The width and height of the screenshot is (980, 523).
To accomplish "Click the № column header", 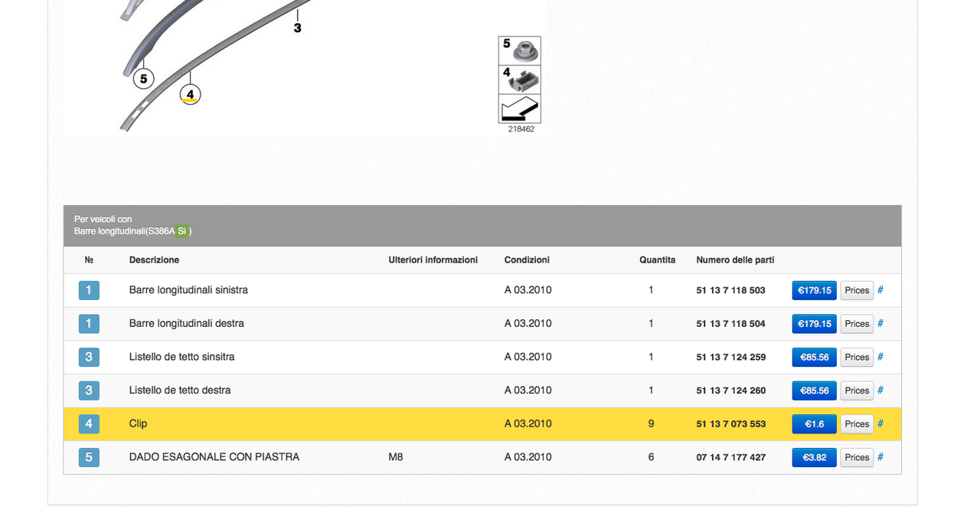I will point(89,260).
